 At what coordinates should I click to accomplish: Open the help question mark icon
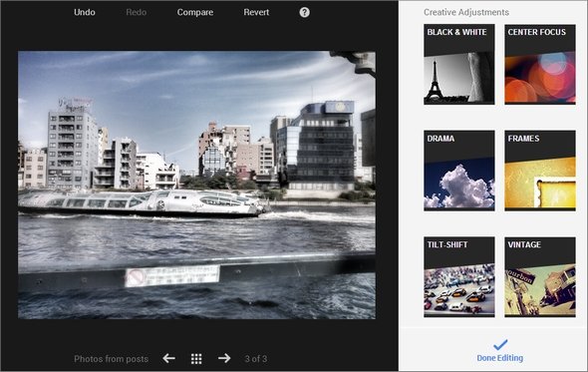(305, 12)
